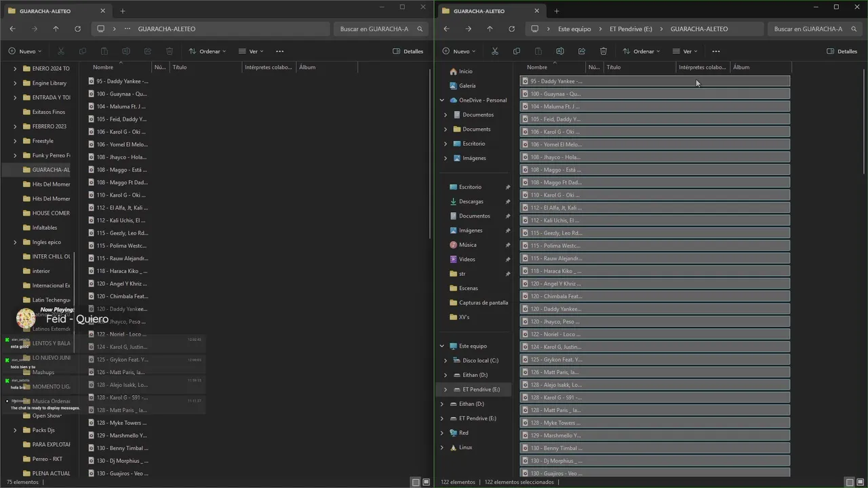
Task: Open the Capturas de pantalla folder
Action: coord(478,302)
